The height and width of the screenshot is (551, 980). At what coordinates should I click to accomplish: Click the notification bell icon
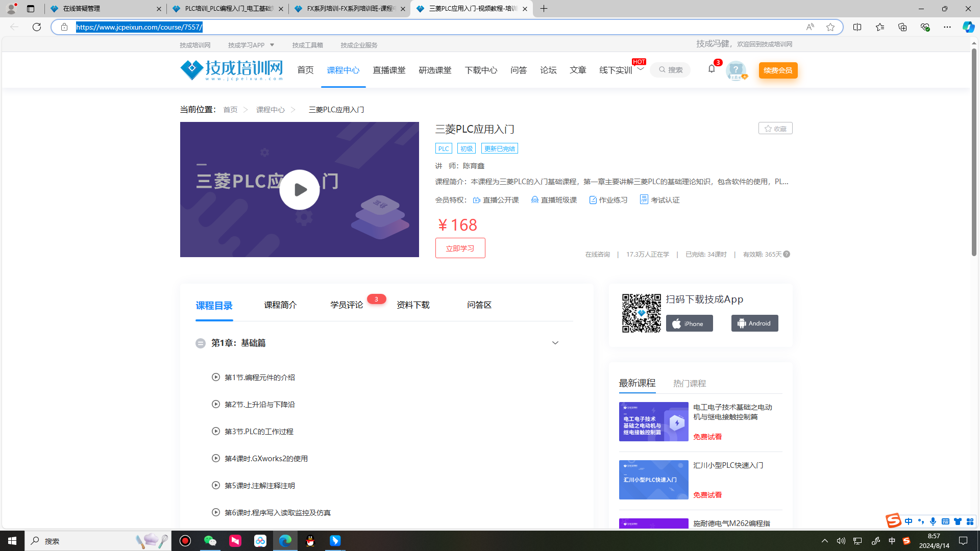712,69
